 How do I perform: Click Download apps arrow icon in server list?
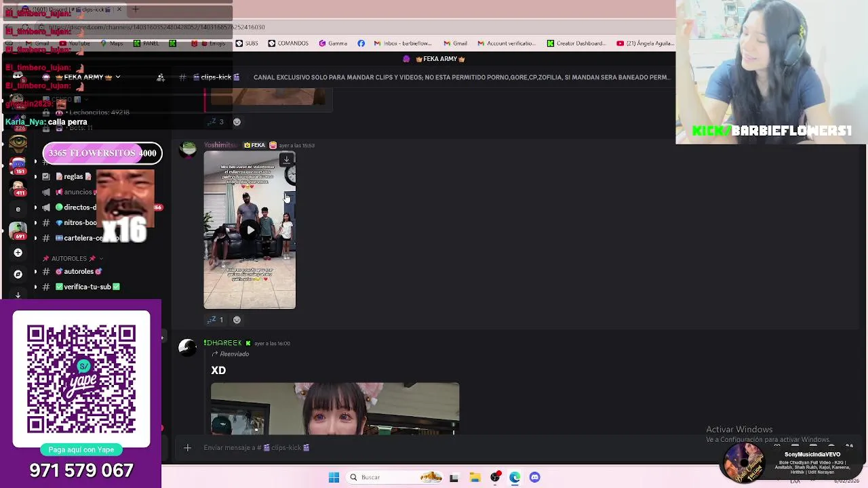click(x=18, y=294)
